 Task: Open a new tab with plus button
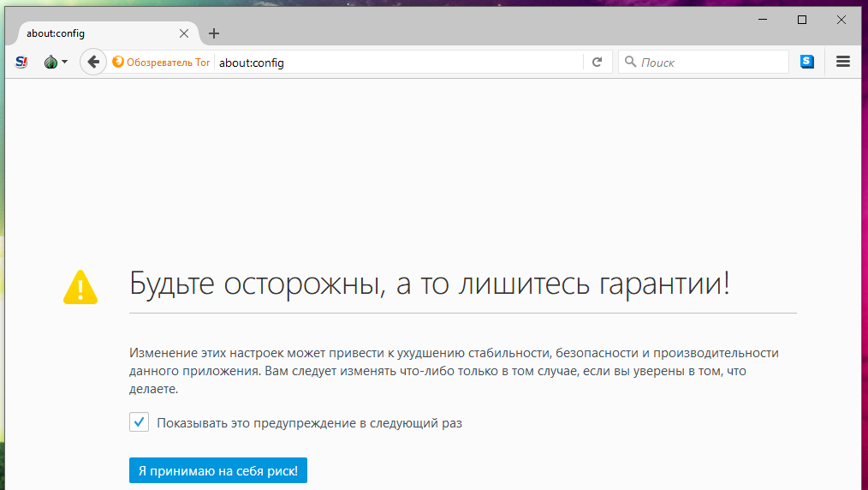(214, 33)
